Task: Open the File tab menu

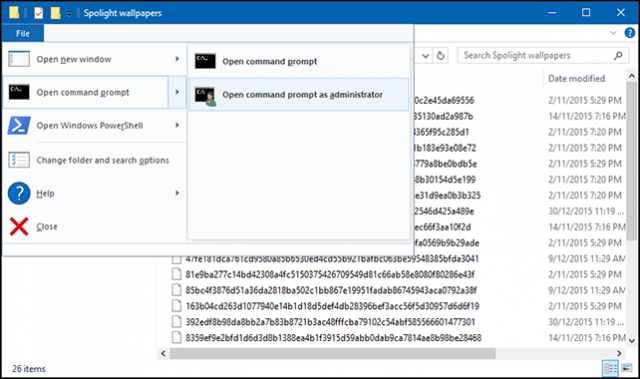Action: 23,33
